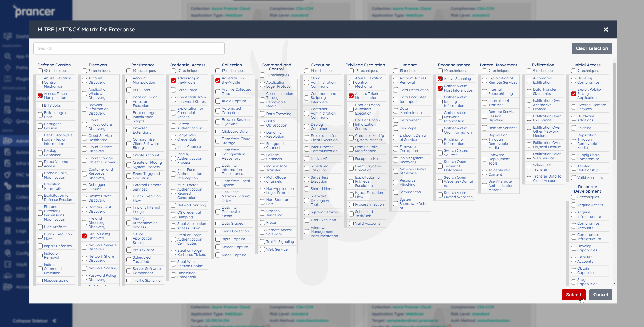Click the Search field in the matrix dialog
The width and height of the screenshot is (644, 327).
point(129,48)
